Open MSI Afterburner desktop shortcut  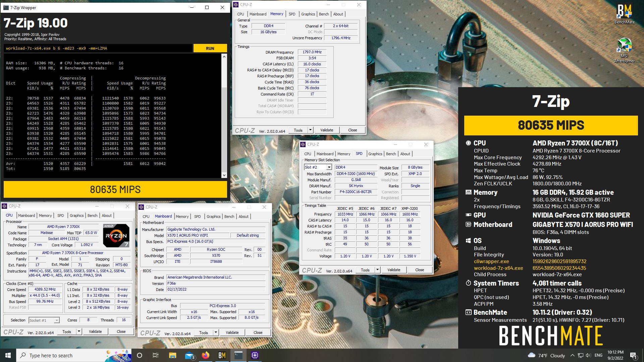[624, 50]
